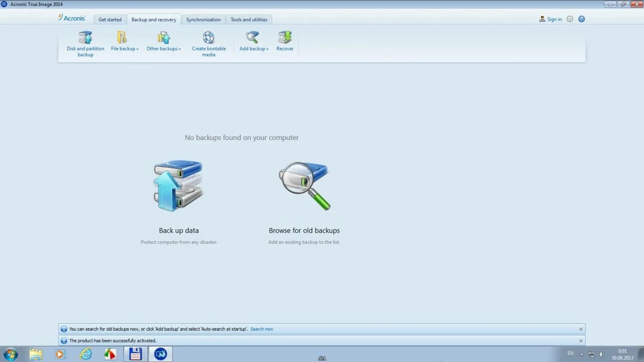This screenshot has height=362, width=644.
Task: Click the colorful triangle taskbar icon
Action: click(x=110, y=354)
